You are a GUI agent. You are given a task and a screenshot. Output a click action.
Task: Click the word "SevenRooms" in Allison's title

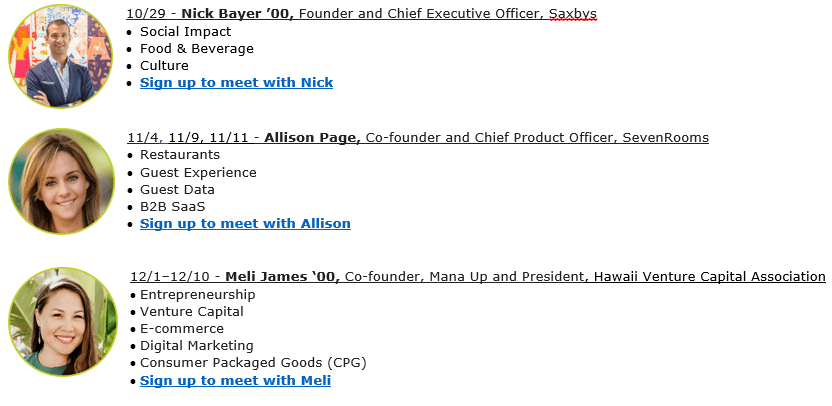pos(663,137)
